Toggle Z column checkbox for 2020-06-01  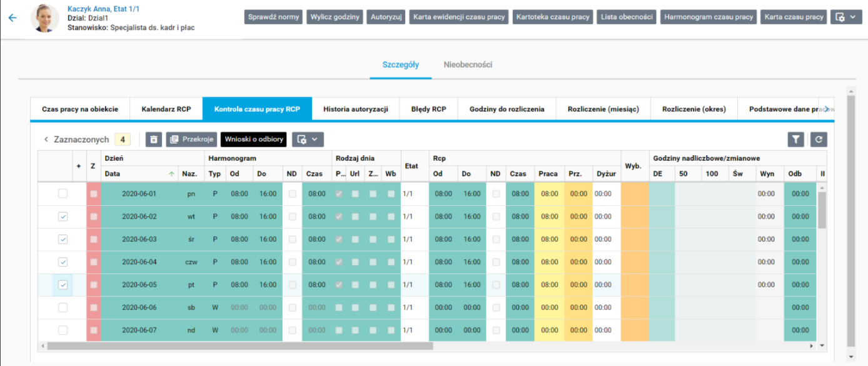point(93,194)
